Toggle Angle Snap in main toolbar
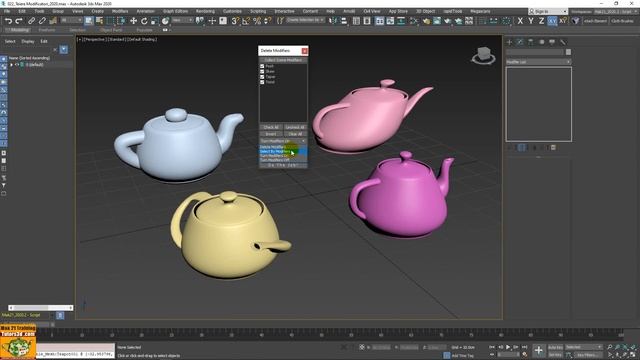The image size is (640, 360). click(x=246, y=21)
